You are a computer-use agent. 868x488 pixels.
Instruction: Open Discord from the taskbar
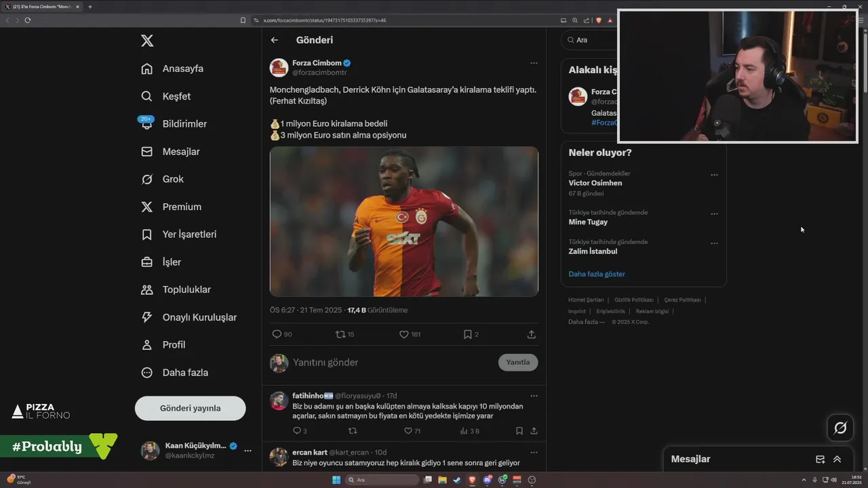point(488,480)
